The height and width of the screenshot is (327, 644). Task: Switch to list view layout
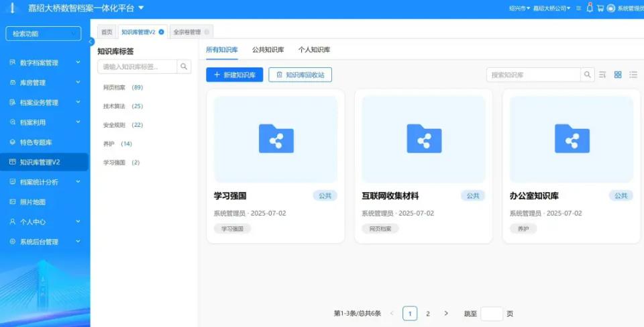633,75
